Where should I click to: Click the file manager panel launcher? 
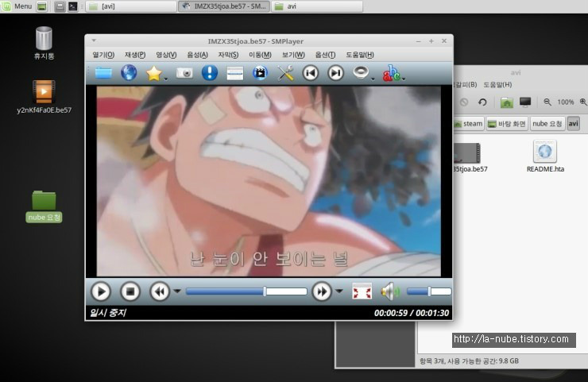click(x=60, y=6)
